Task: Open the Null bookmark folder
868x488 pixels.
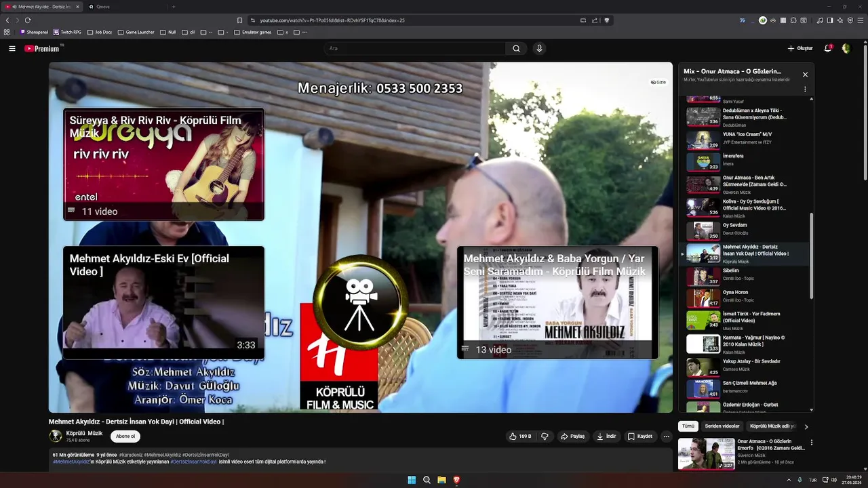Action: pyautogui.click(x=168, y=32)
